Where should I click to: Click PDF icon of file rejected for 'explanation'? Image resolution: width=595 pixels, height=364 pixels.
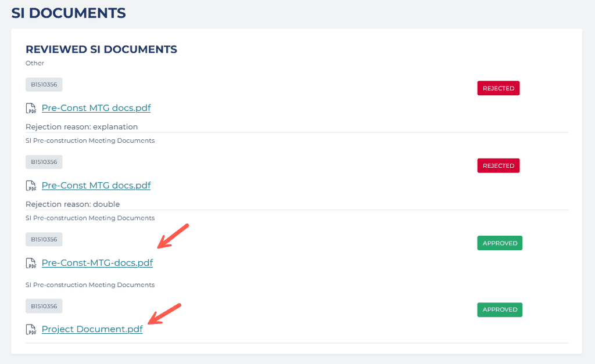(x=31, y=109)
